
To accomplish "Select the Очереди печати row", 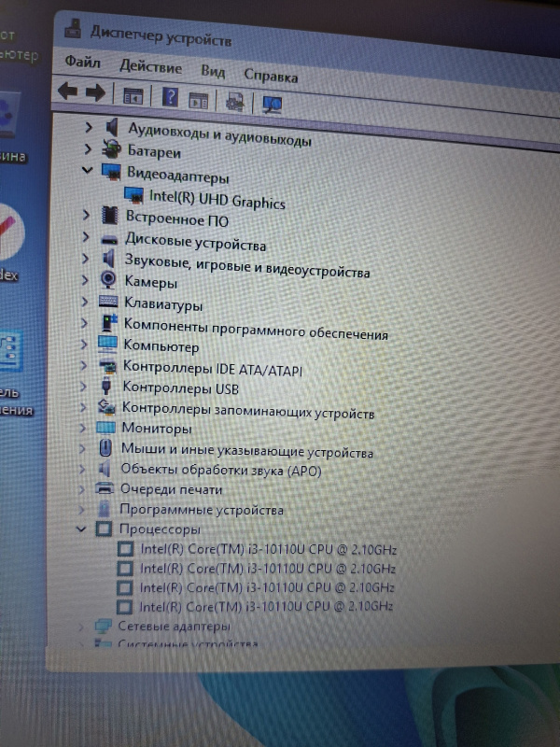I will click(x=171, y=489).
